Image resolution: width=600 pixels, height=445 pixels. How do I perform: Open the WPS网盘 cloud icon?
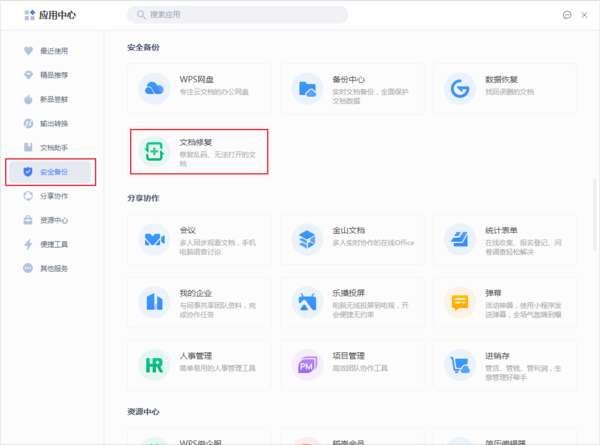(x=153, y=89)
